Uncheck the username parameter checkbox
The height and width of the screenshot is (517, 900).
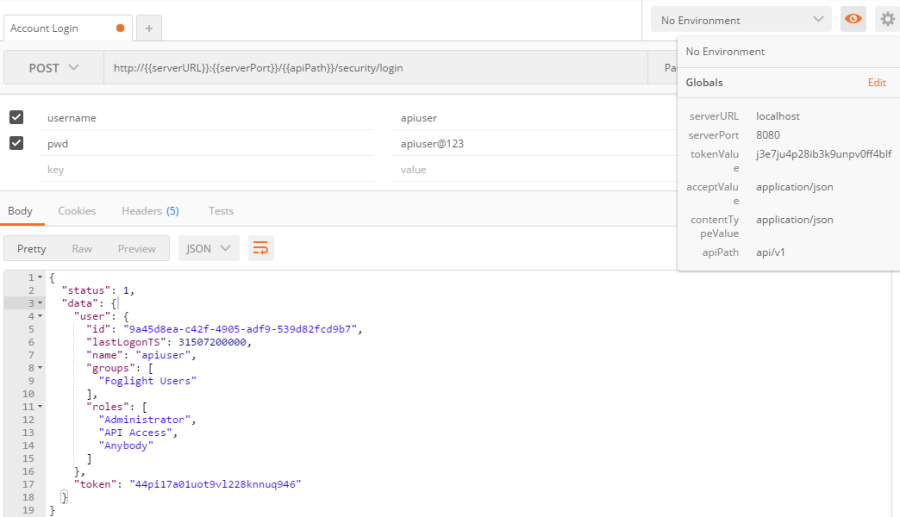tap(16, 117)
